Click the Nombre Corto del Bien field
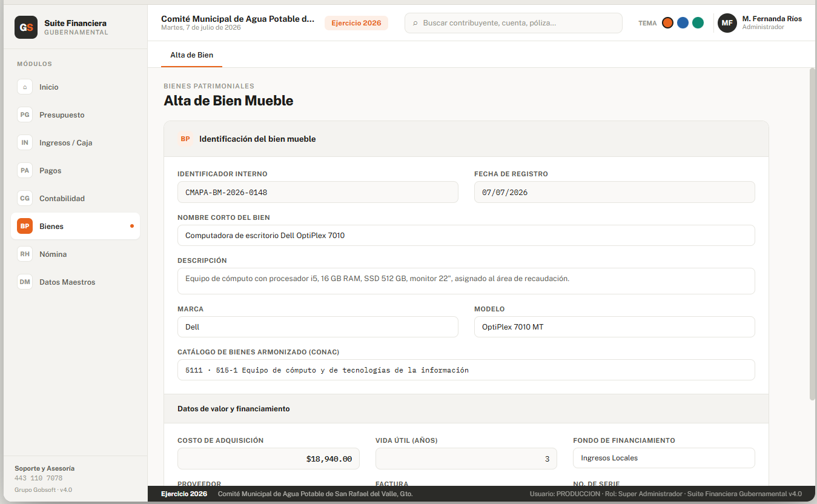This screenshot has height=504, width=817. [x=466, y=236]
